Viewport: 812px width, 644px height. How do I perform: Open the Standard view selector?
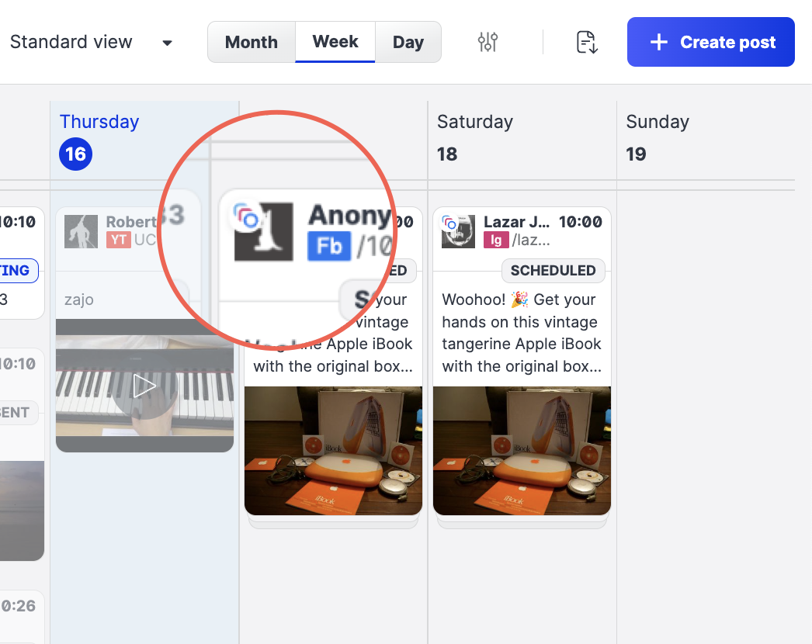click(x=91, y=42)
